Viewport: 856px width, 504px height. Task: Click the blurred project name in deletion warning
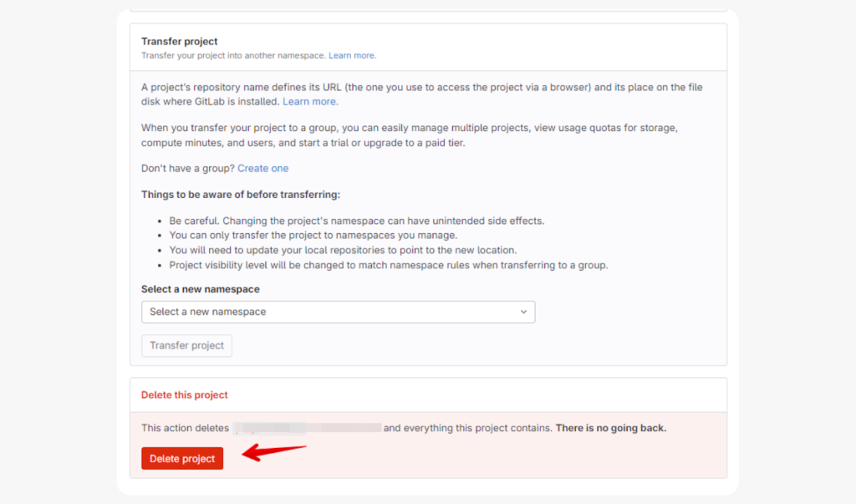coord(308,428)
